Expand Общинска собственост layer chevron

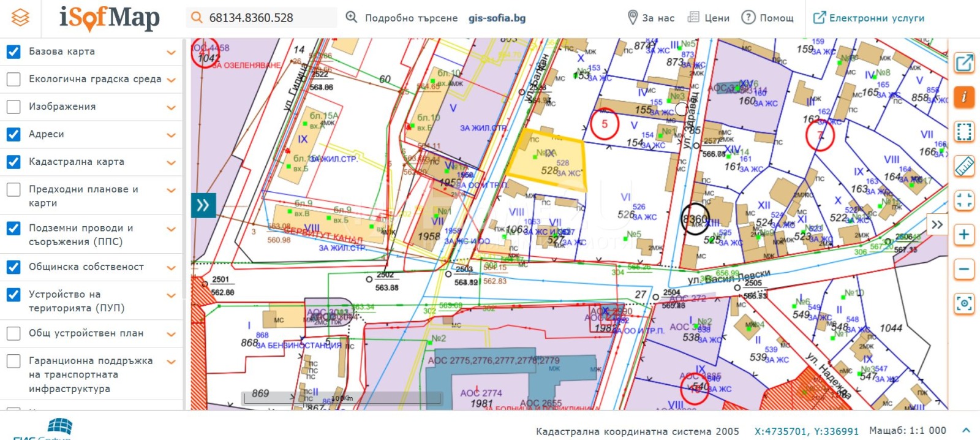171,268
